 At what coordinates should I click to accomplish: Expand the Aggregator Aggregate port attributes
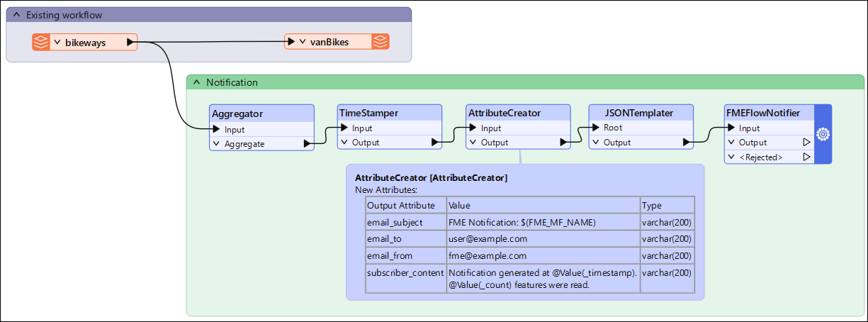pos(216,143)
